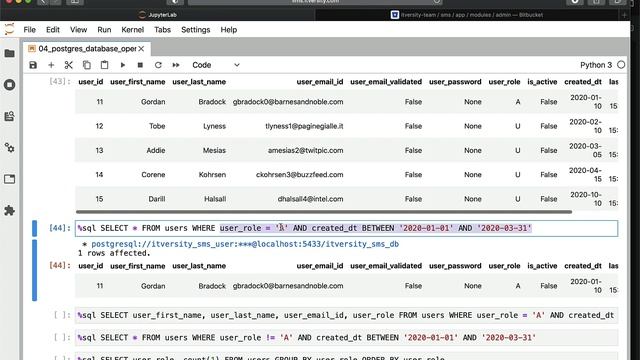Image resolution: width=640 pixels, height=360 pixels.
Task: Insert a cell below with plus icon
Action: (x=51, y=65)
